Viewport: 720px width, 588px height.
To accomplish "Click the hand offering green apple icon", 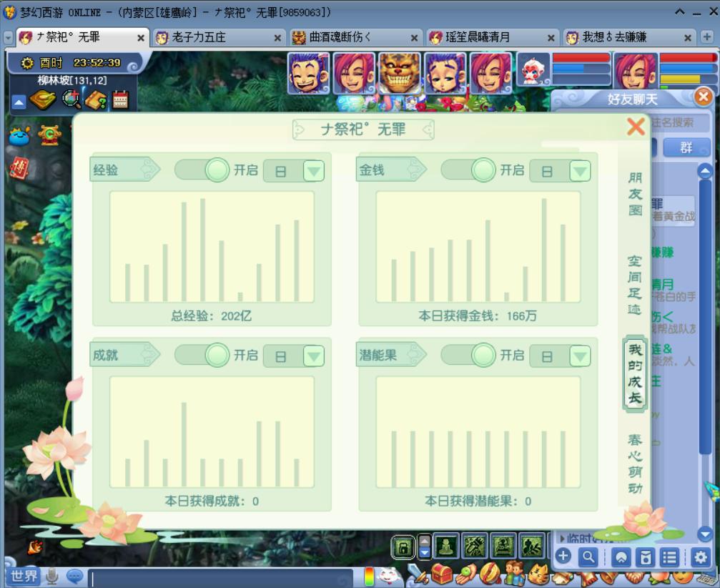I will (466, 574).
